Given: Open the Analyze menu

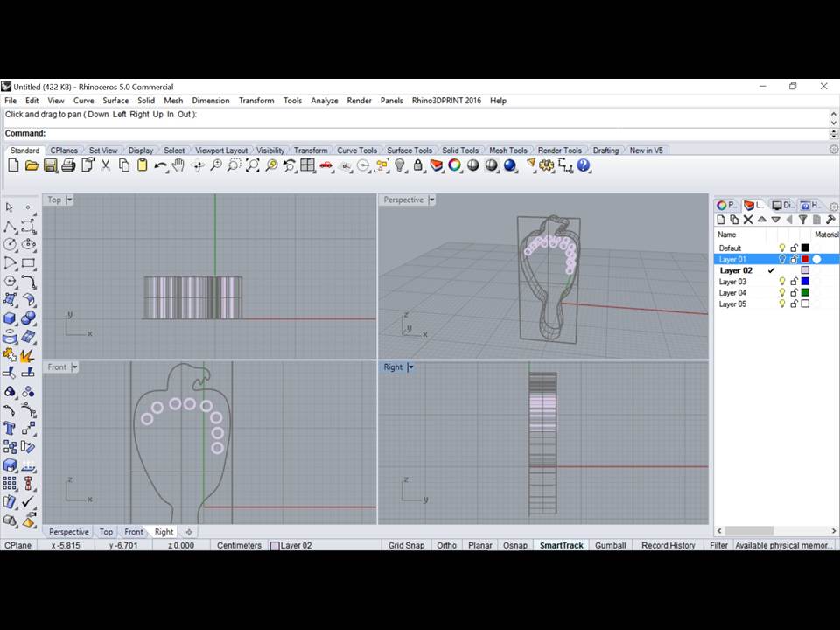Looking at the screenshot, I should [x=324, y=101].
